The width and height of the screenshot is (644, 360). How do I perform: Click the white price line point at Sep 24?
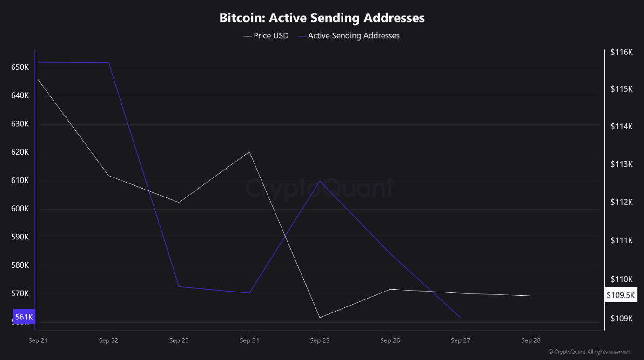249,152
